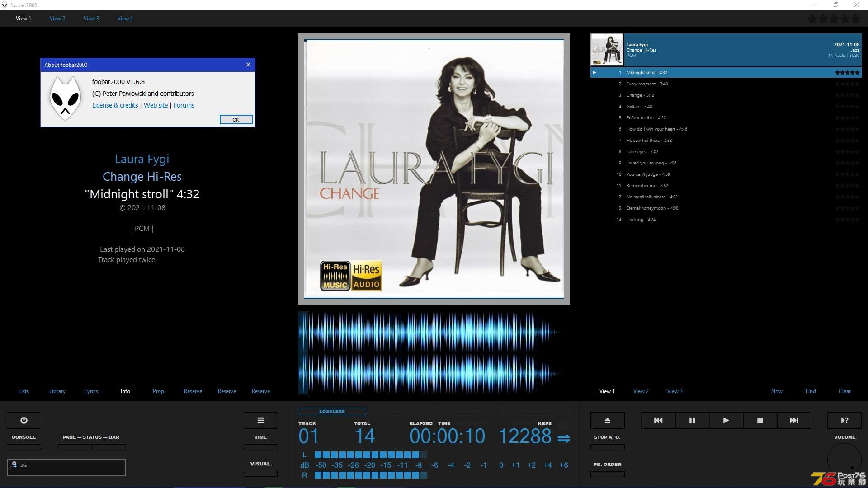Skip to the next track

[x=794, y=420]
